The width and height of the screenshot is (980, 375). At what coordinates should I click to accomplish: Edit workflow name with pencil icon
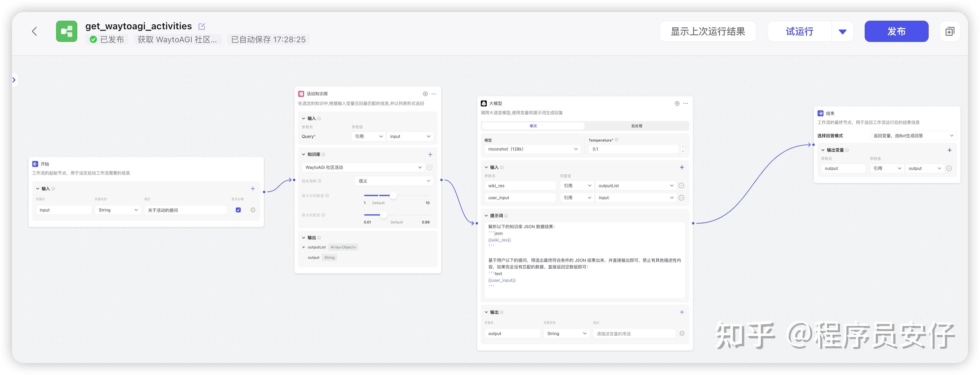[x=202, y=26]
